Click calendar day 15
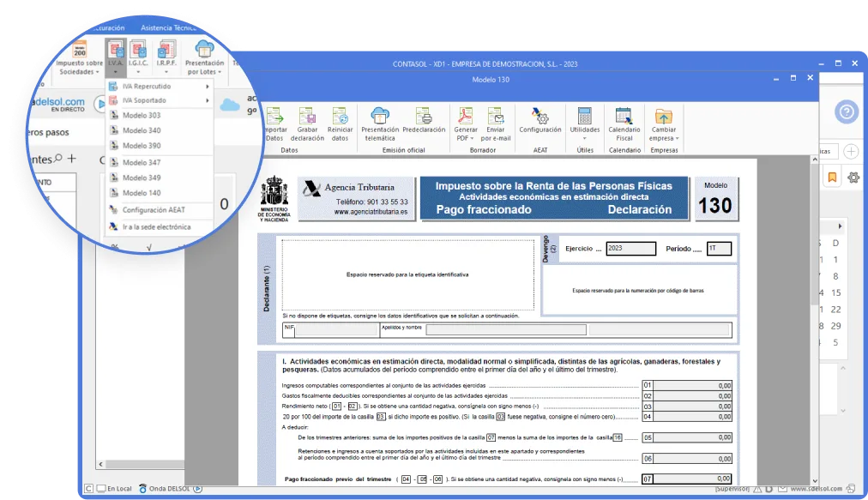The image size is (868, 500). 836,292
